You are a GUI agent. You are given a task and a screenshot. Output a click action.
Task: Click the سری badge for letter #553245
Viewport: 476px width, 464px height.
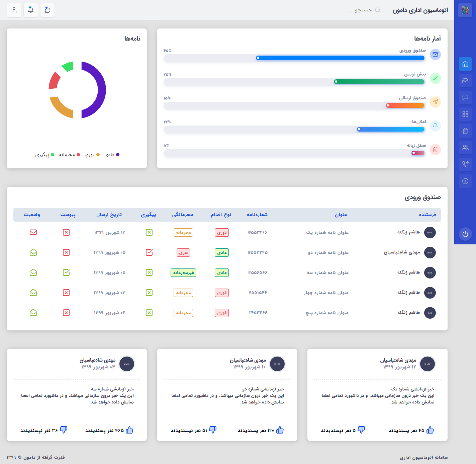pos(183,252)
